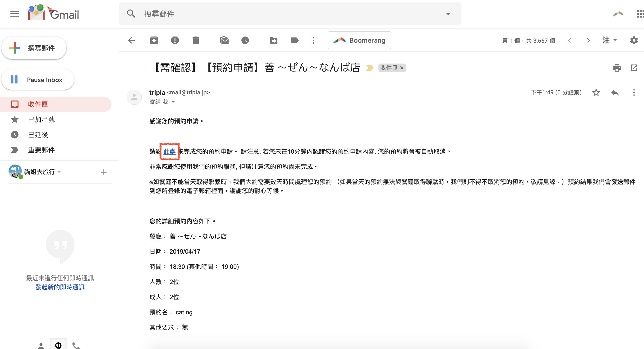The image size is (644, 349).
Task: Open the 收件匣 inbox folder
Action: [38, 104]
